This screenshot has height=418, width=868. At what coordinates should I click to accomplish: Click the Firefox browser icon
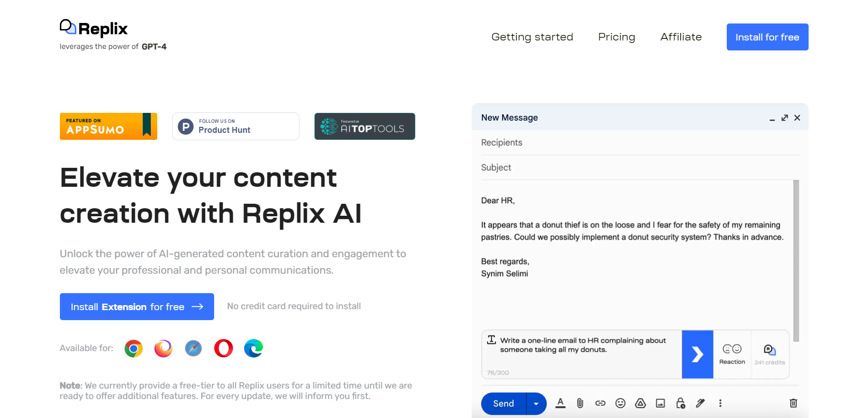click(163, 349)
